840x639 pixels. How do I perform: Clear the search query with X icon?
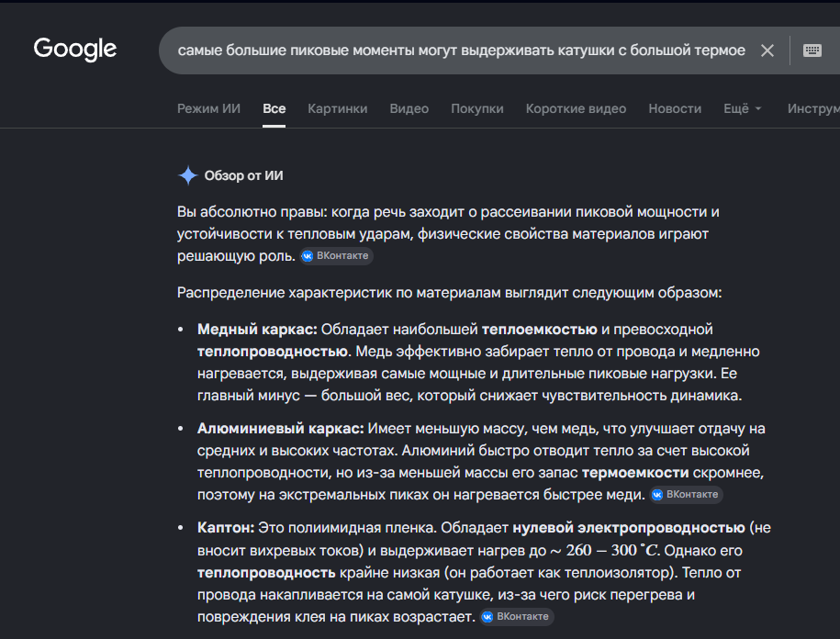click(x=767, y=50)
